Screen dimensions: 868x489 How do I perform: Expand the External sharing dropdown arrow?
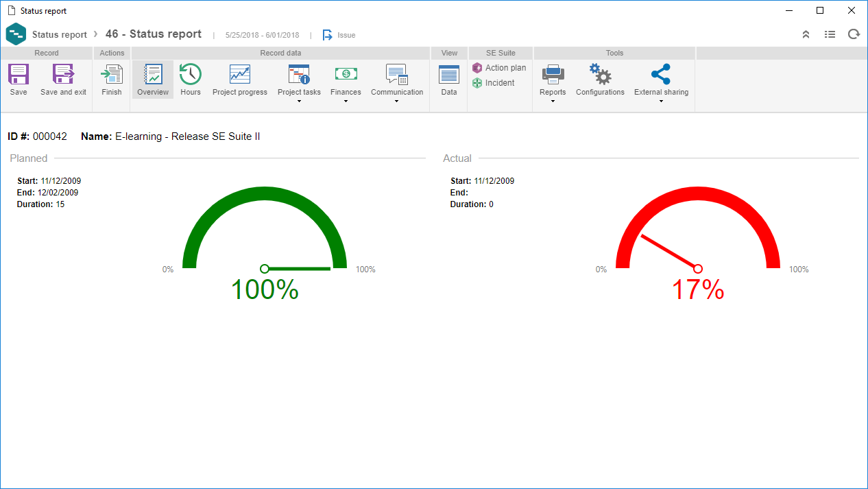[x=661, y=102]
